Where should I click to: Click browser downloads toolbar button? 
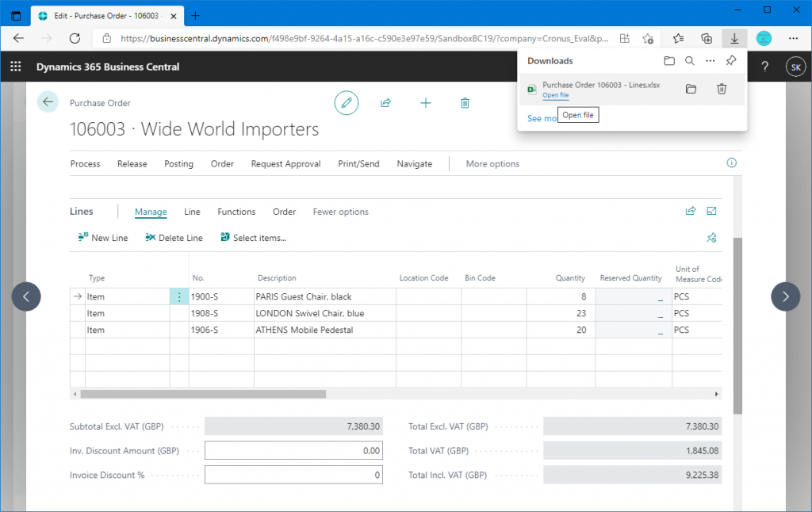coord(734,38)
